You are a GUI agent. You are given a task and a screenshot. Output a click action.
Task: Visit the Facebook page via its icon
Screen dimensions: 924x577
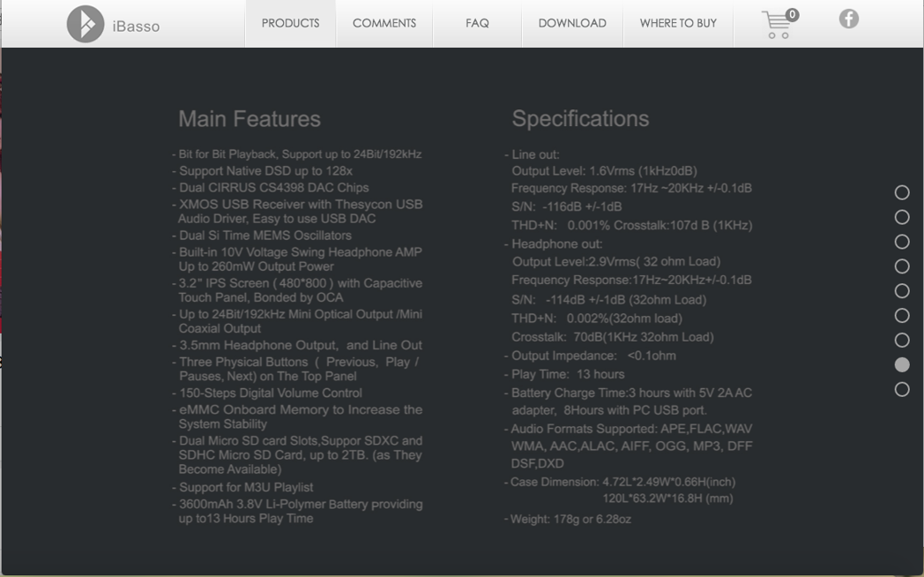[x=848, y=19]
